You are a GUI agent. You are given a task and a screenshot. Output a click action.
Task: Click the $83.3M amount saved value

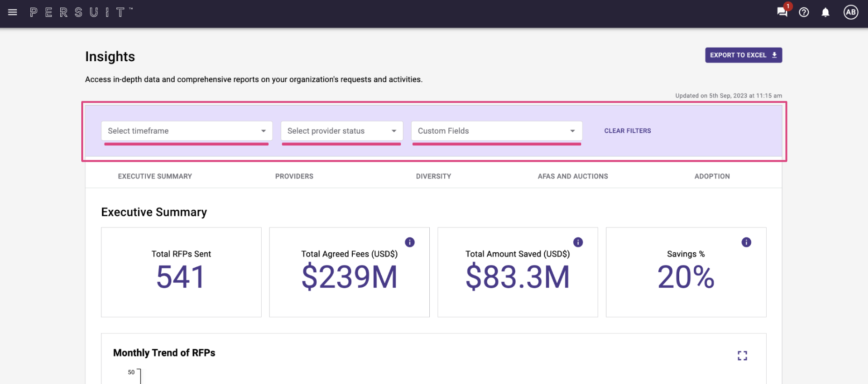tap(518, 277)
